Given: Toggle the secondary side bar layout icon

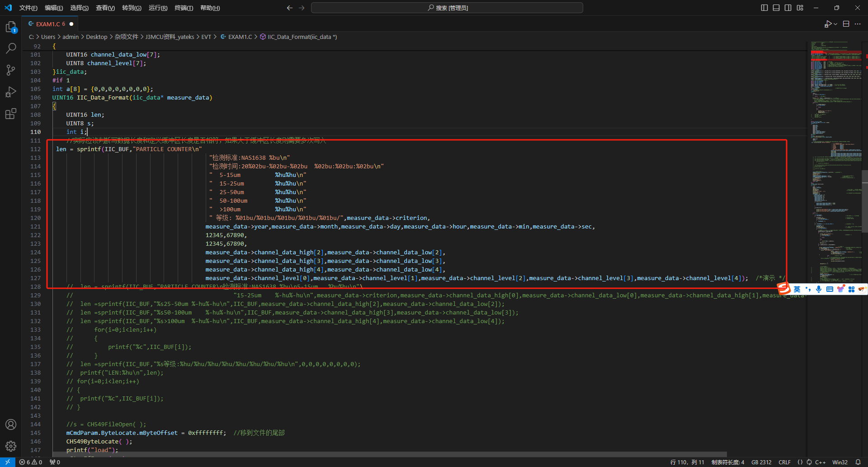Looking at the screenshot, I should coord(788,8).
